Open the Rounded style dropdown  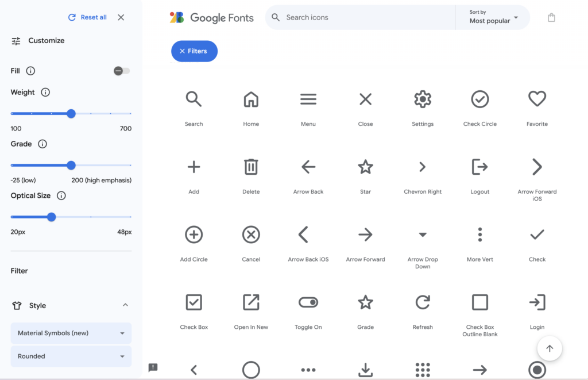(x=71, y=356)
